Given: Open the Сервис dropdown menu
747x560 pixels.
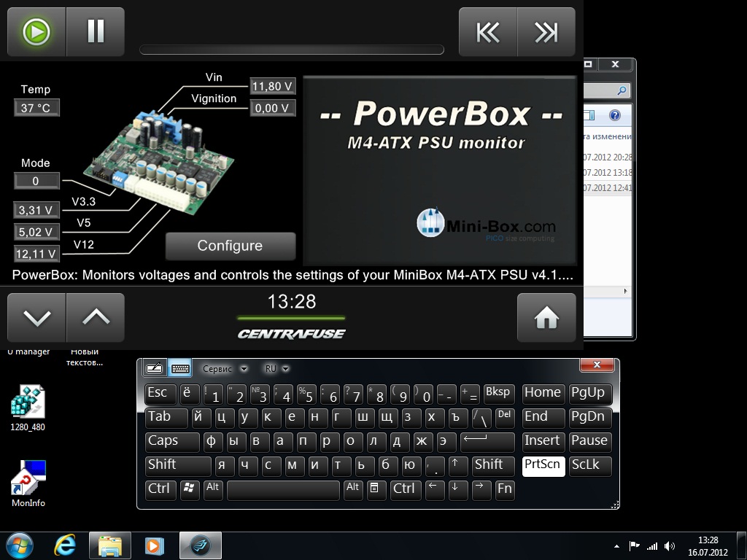Looking at the screenshot, I should (225, 369).
